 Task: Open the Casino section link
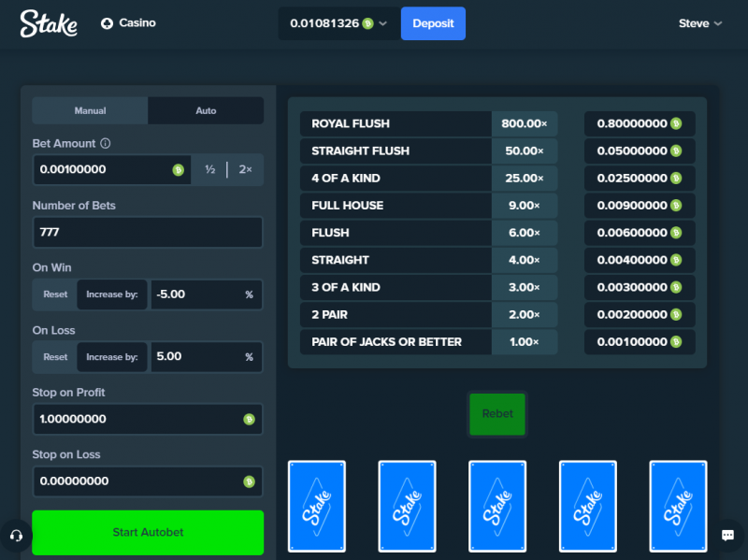(x=128, y=22)
